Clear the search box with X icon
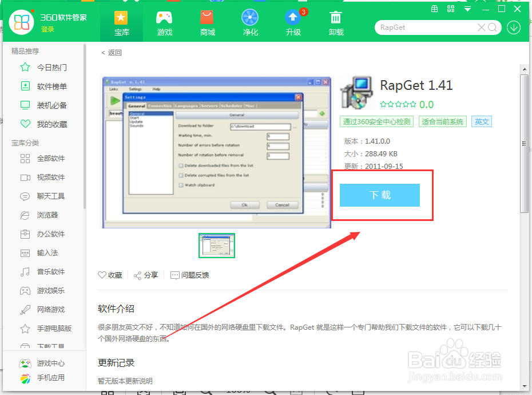Viewport: 532px width, 395px height. 481,27
